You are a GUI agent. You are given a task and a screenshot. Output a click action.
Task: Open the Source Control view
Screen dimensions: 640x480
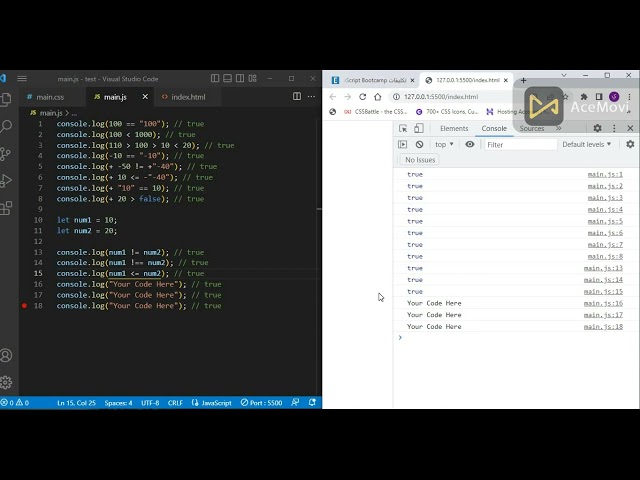pos(6,154)
